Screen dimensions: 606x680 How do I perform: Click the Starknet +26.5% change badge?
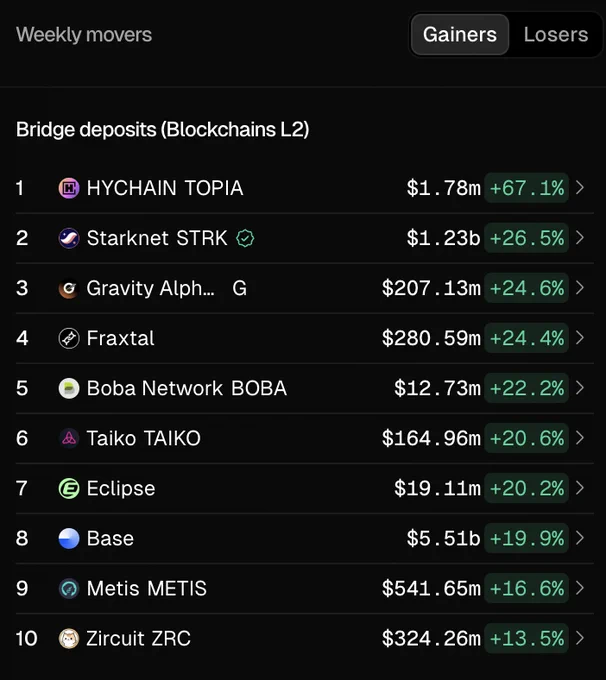coord(527,238)
